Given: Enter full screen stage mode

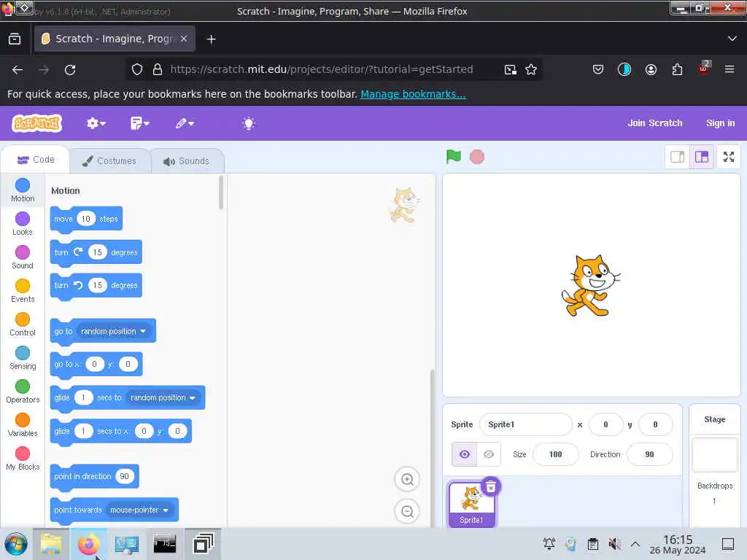Looking at the screenshot, I should [729, 157].
